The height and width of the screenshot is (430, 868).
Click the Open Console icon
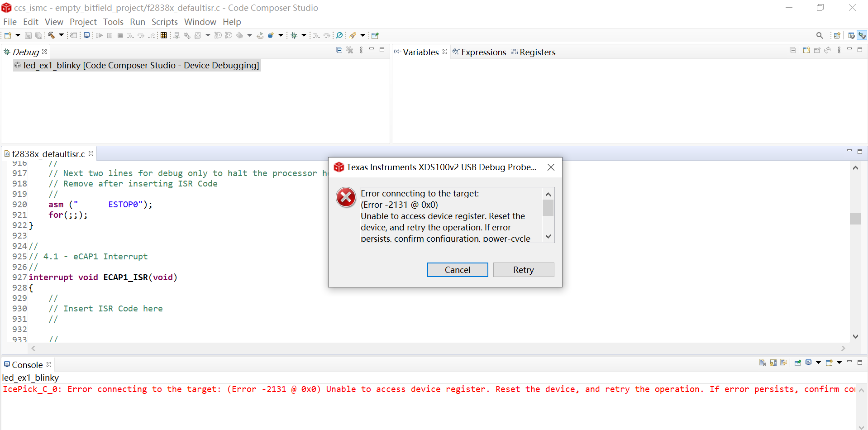coord(829,363)
